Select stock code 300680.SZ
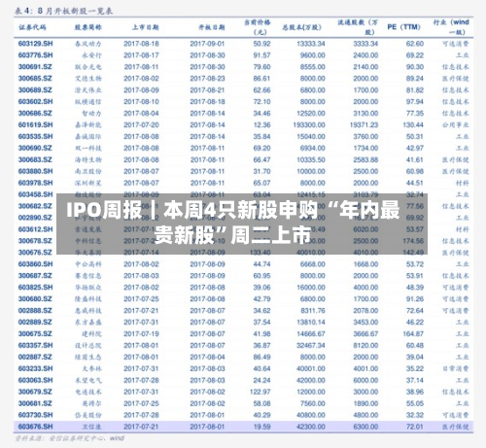486x448 pixels. (35, 299)
